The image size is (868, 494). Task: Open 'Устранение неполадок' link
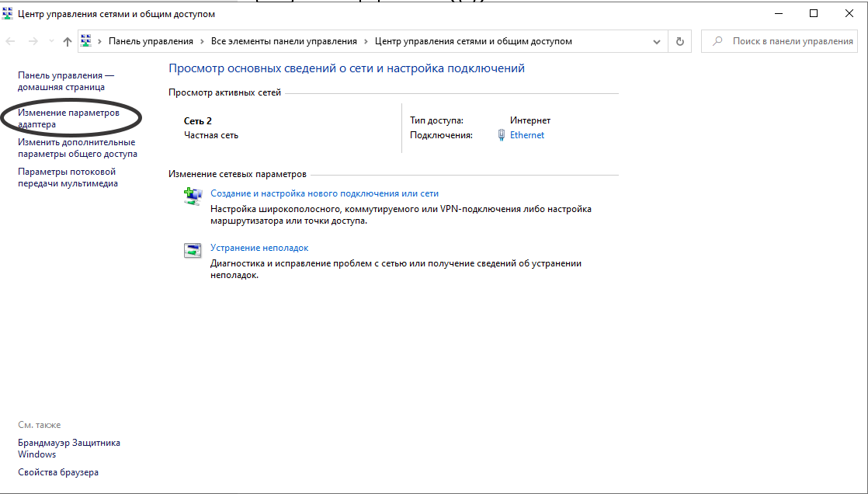pos(259,248)
